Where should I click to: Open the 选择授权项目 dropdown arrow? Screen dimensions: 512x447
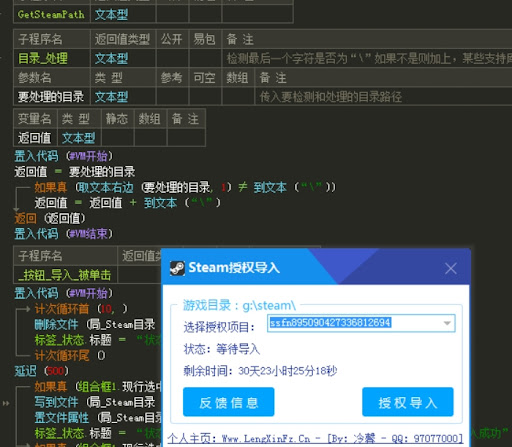point(447,323)
